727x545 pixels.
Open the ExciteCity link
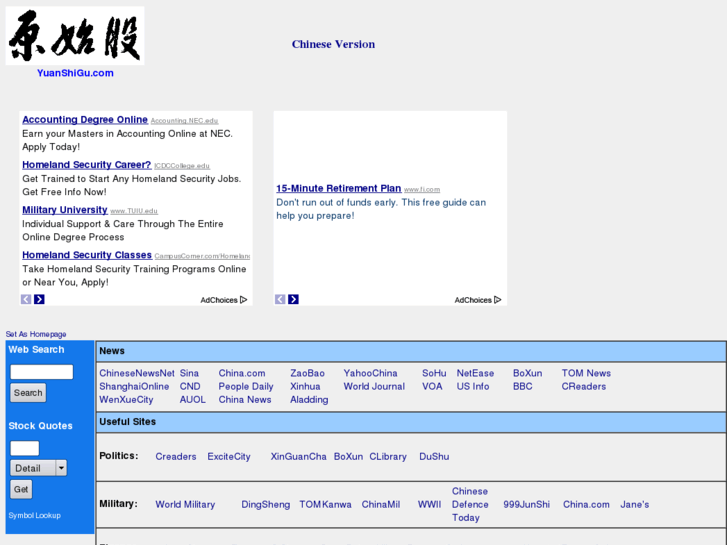[x=229, y=456]
